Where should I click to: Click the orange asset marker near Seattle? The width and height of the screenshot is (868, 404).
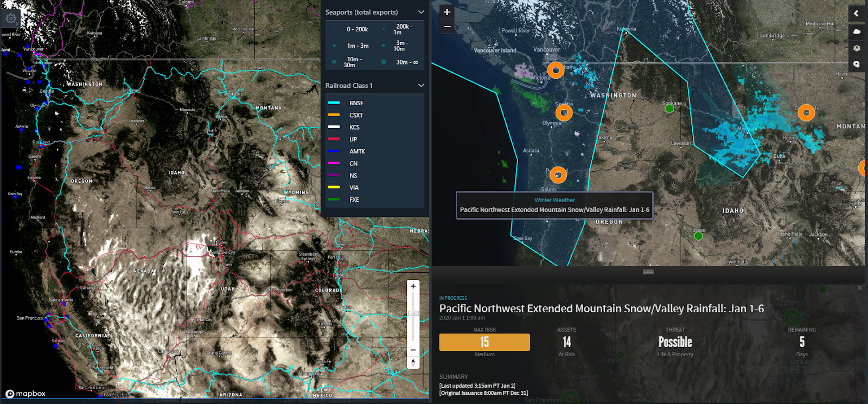pos(564,113)
